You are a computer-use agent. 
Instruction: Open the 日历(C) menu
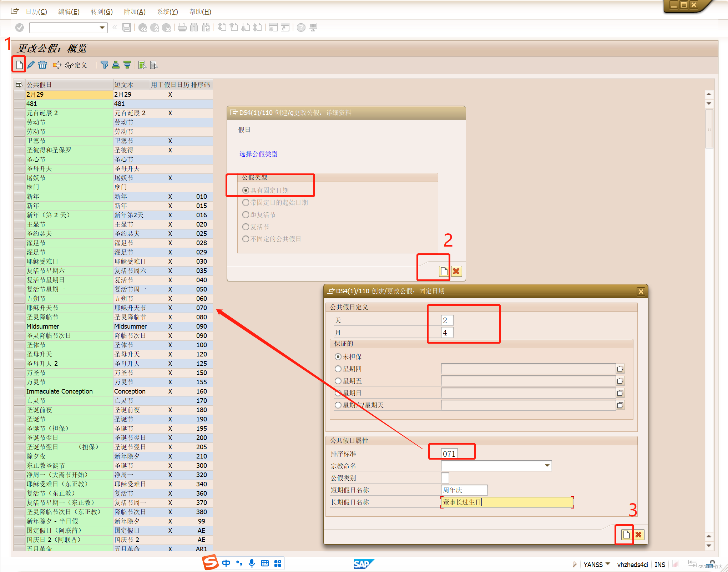pos(36,12)
